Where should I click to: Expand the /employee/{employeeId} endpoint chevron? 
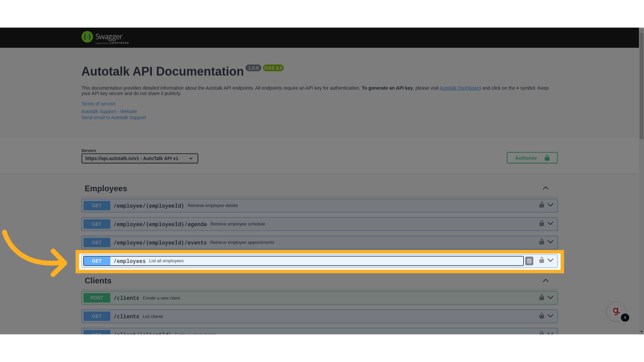click(x=550, y=205)
